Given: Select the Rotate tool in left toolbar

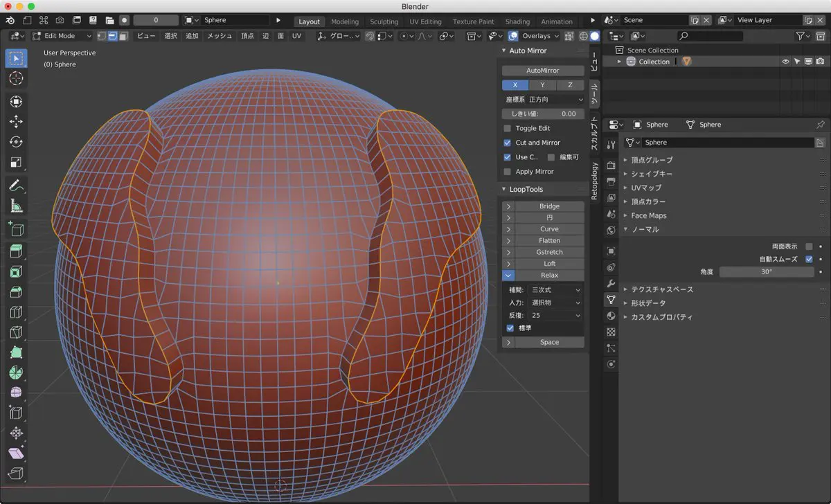Looking at the screenshot, I should click(16, 142).
